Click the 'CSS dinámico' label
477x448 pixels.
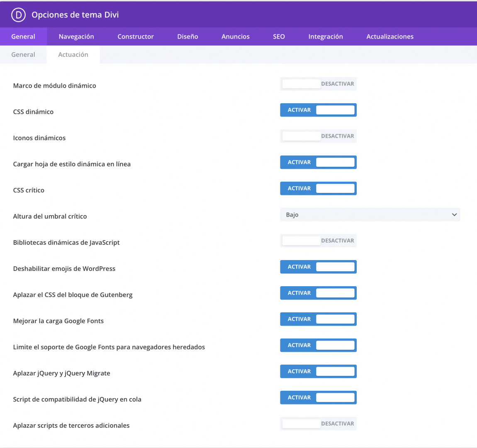pyautogui.click(x=33, y=112)
